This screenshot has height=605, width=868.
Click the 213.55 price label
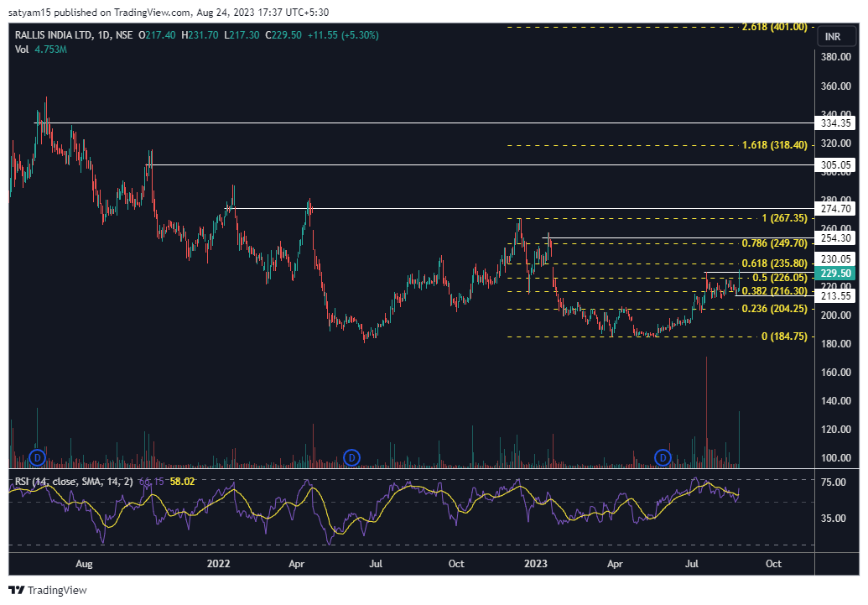pyautogui.click(x=835, y=296)
